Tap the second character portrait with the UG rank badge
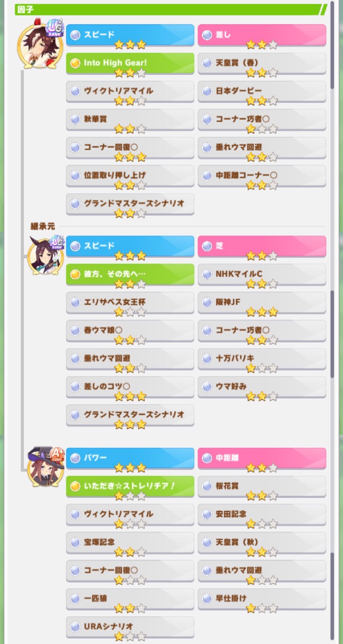The width and height of the screenshot is (343, 644). (46, 255)
